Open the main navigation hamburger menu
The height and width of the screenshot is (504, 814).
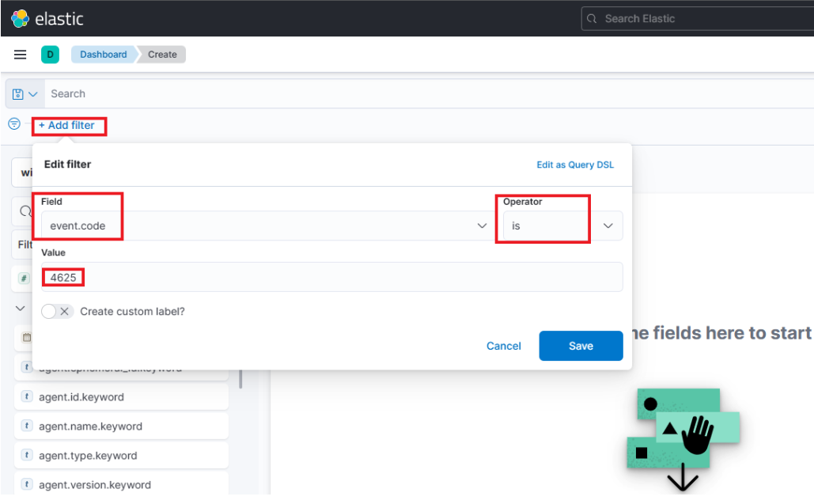(x=20, y=54)
